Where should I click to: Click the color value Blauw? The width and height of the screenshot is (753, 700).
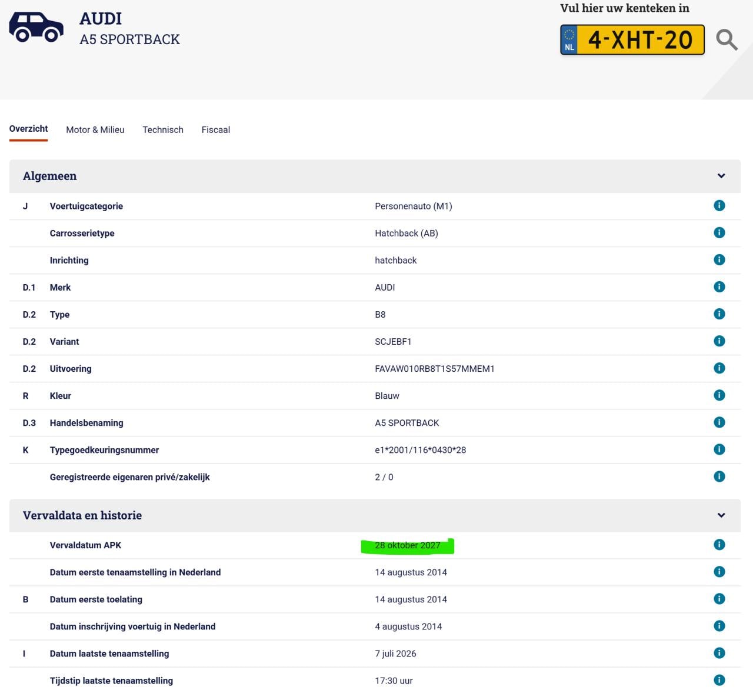click(x=387, y=396)
